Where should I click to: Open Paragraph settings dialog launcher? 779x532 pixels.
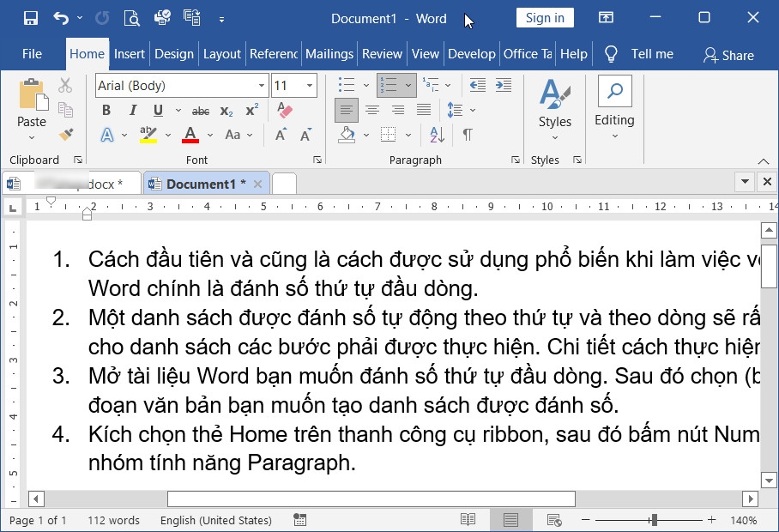point(516,160)
